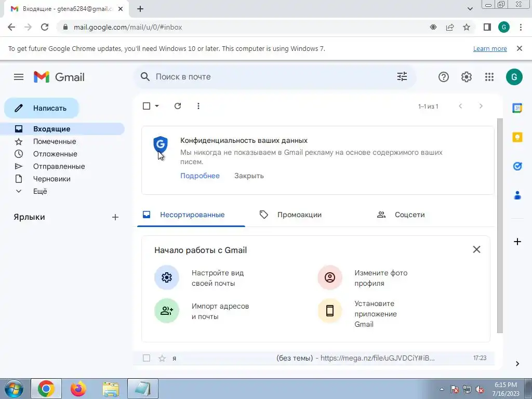Show the hidden side panel arrow

click(517, 364)
